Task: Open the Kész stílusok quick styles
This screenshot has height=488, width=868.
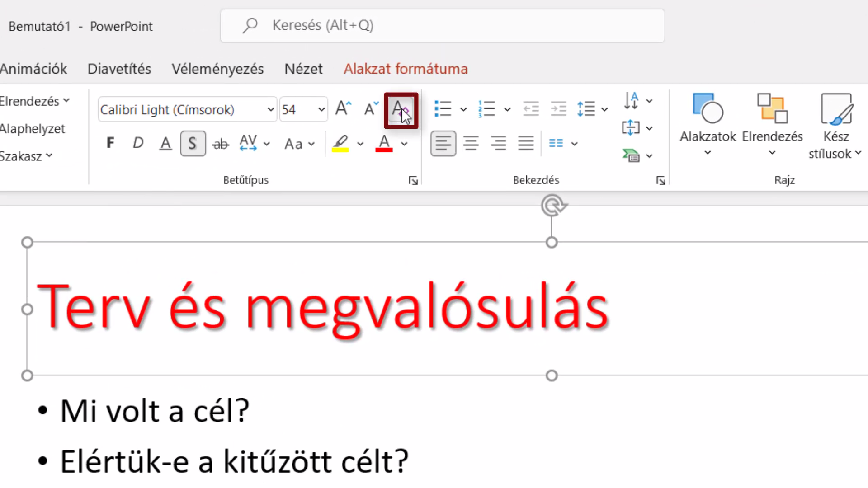Action: pyautogui.click(x=835, y=127)
